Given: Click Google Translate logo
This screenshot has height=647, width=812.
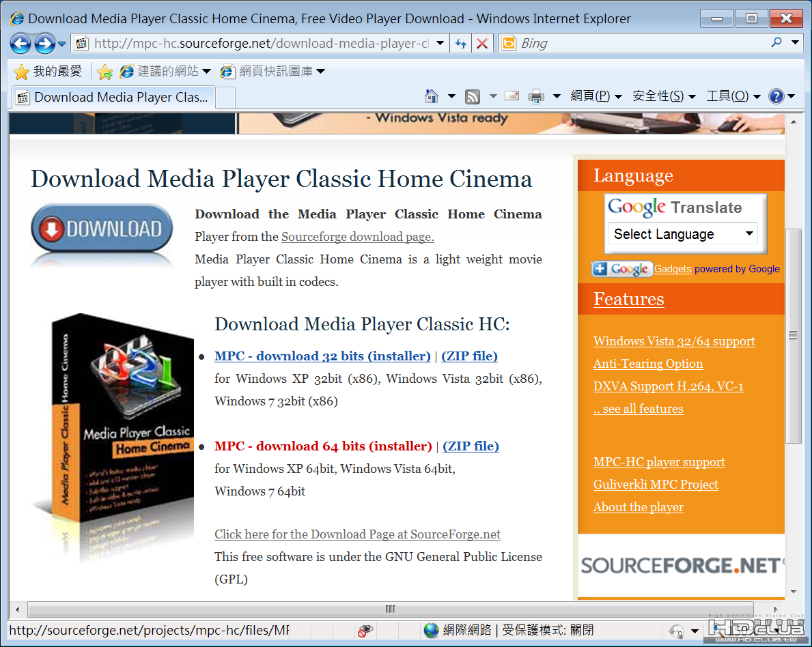Looking at the screenshot, I should click(x=675, y=207).
